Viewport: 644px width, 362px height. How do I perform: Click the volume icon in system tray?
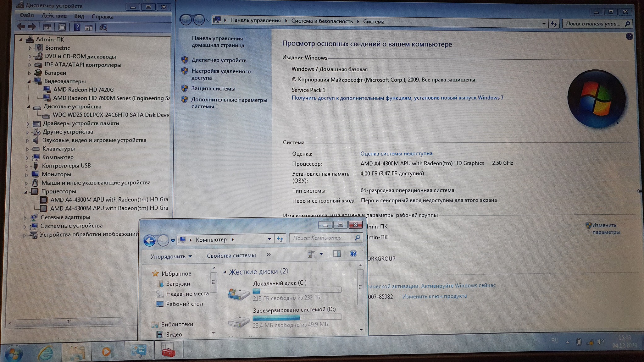pyautogui.click(x=600, y=342)
